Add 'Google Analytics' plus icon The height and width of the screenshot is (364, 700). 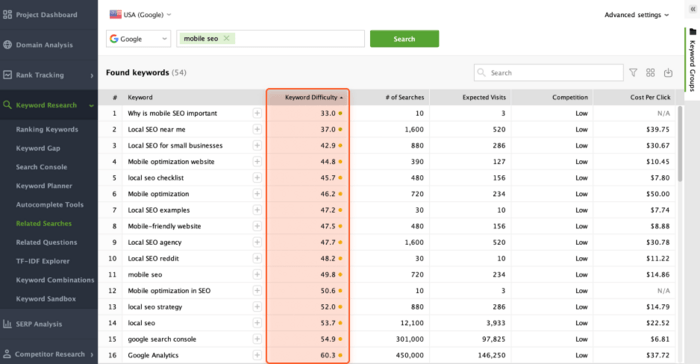(x=257, y=355)
